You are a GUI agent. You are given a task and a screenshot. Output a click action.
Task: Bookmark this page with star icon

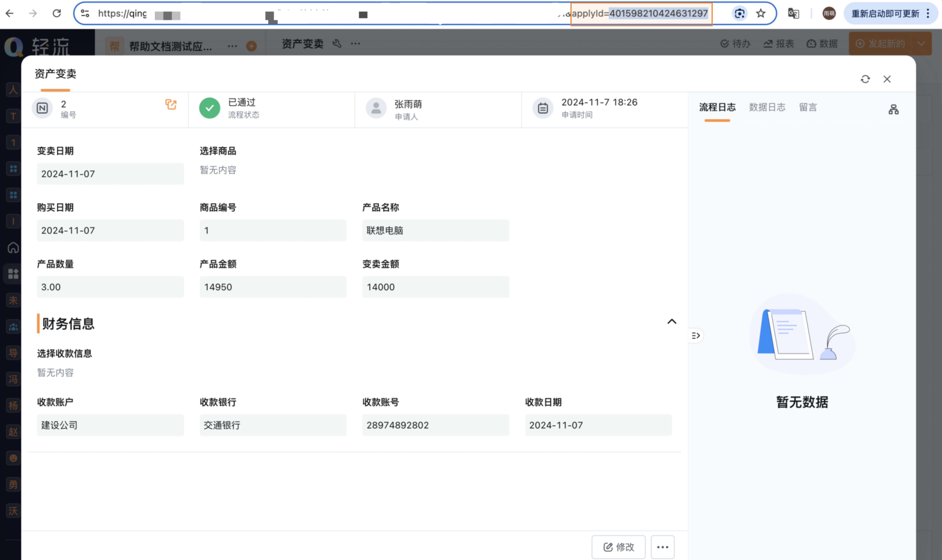760,14
